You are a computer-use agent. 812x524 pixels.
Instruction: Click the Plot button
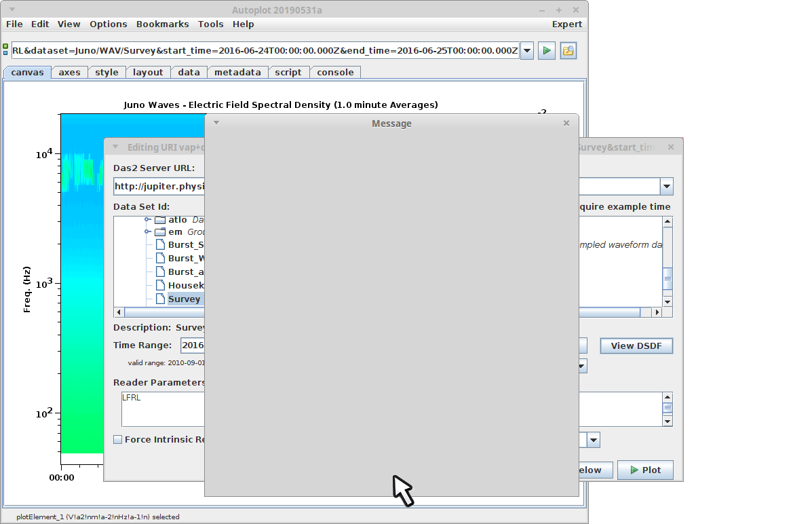click(645, 470)
